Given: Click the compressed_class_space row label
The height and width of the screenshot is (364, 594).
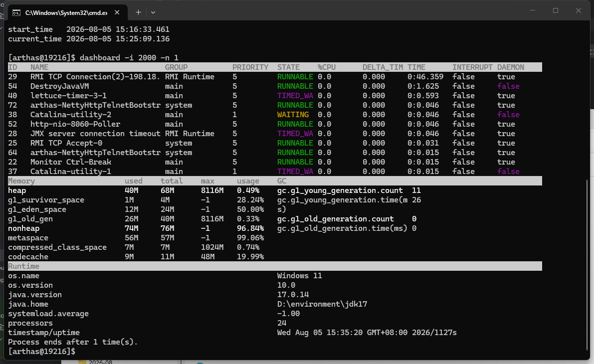Looking at the screenshot, I should pos(57,247).
